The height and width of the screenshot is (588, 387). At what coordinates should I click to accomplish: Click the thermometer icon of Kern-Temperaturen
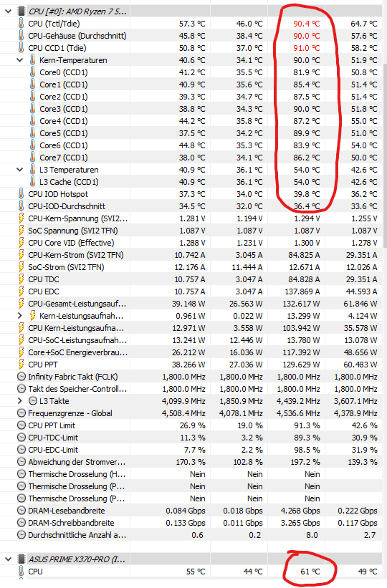[x=32, y=60]
